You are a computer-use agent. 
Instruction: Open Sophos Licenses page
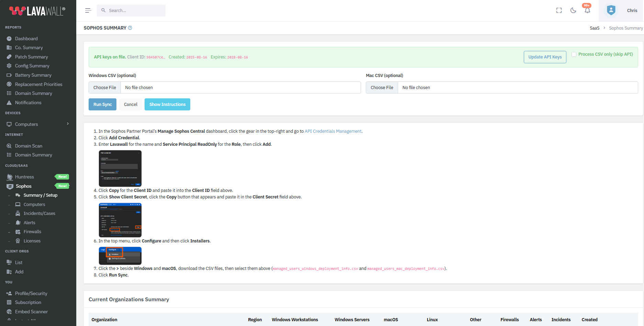(32, 241)
